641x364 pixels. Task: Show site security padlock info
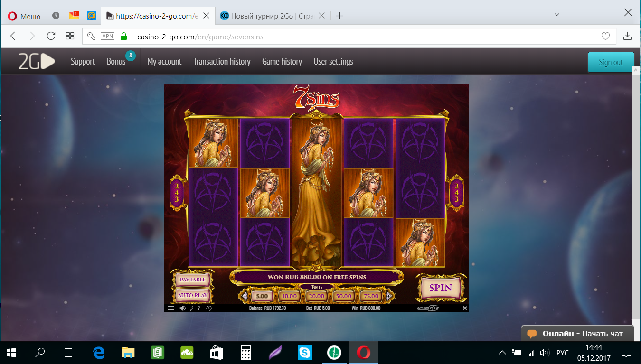click(124, 36)
